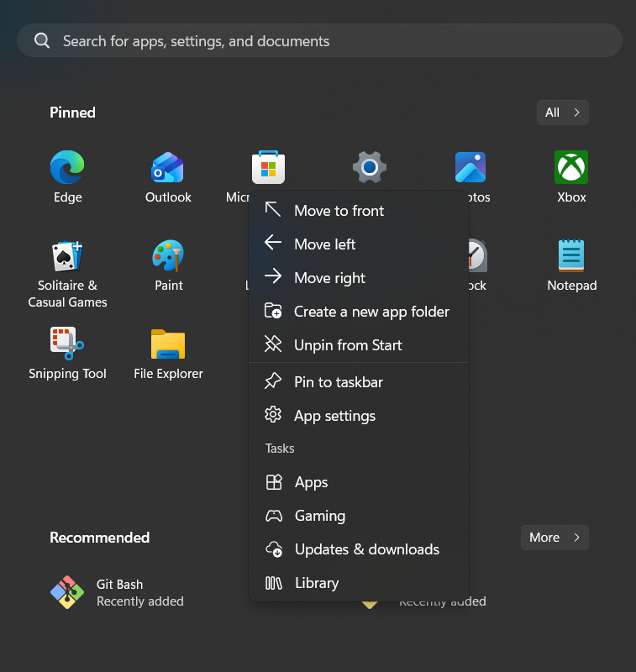Choose Create a new app folder

pyautogui.click(x=359, y=311)
